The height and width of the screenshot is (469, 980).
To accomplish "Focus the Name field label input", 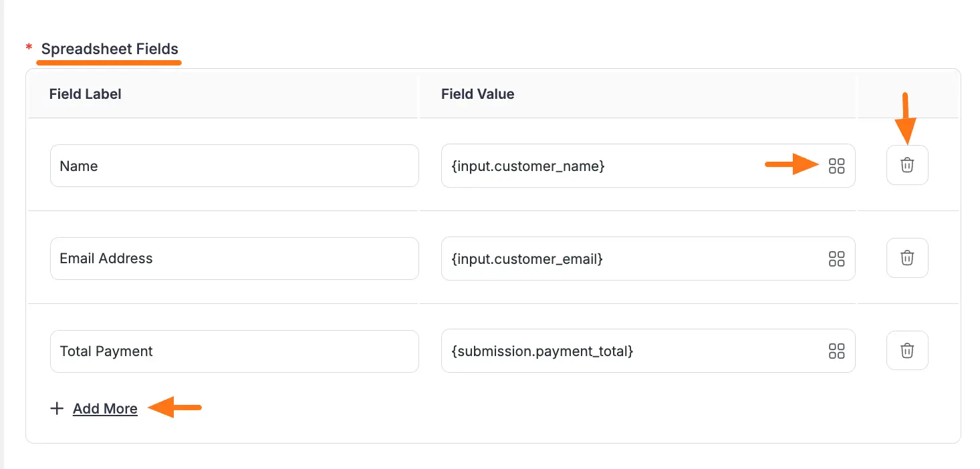I will (x=234, y=166).
